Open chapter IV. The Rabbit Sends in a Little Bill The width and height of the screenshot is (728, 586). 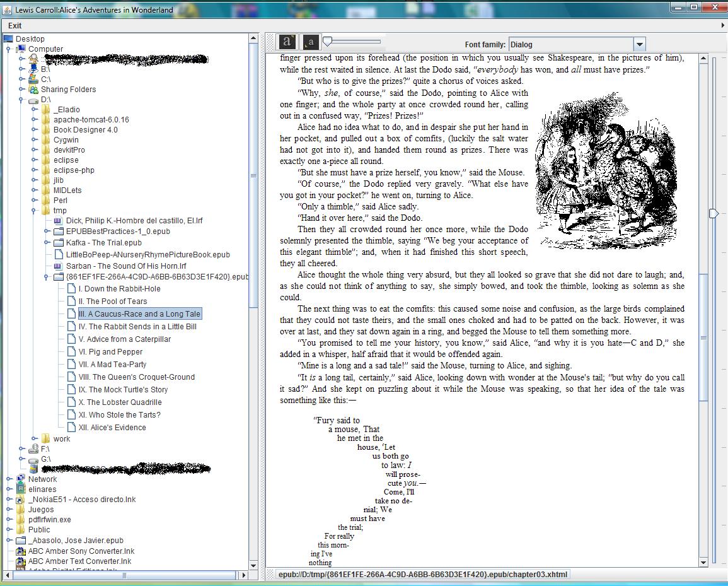pyautogui.click(x=137, y=327)
